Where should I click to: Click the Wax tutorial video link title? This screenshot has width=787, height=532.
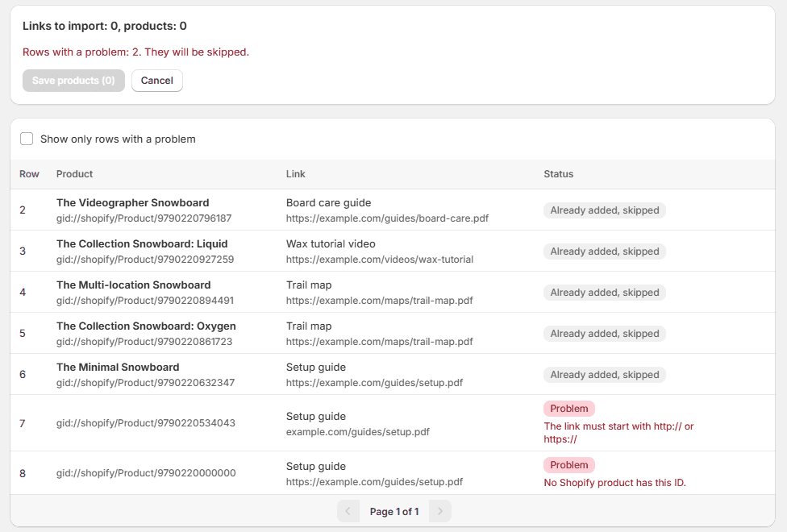point(331,244)
